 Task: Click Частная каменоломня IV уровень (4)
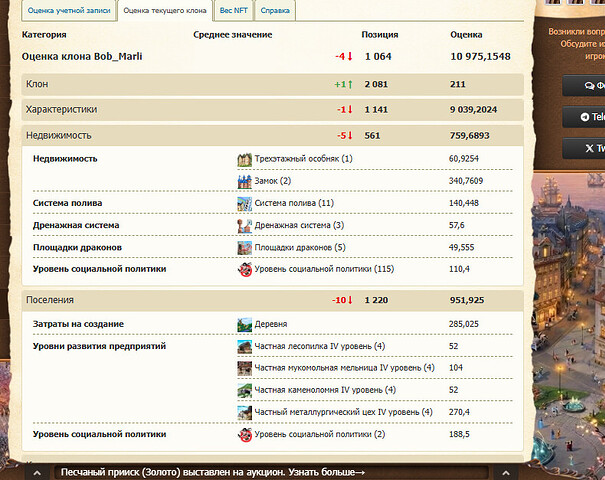[325, 390]
